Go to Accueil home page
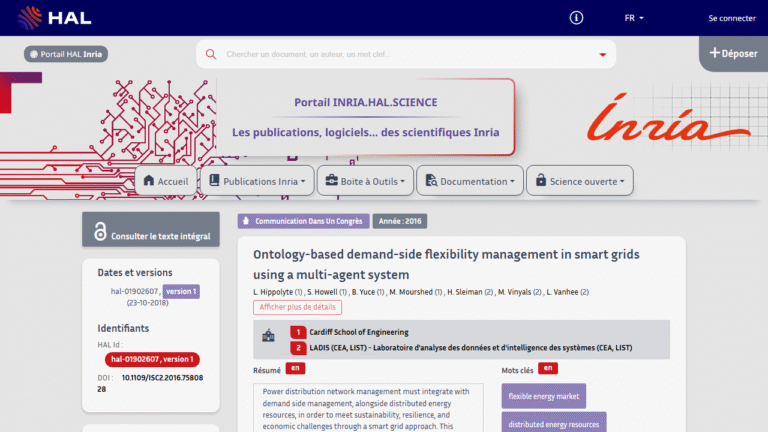The height and width of the screenshot is (432, 768). (165, 181)
